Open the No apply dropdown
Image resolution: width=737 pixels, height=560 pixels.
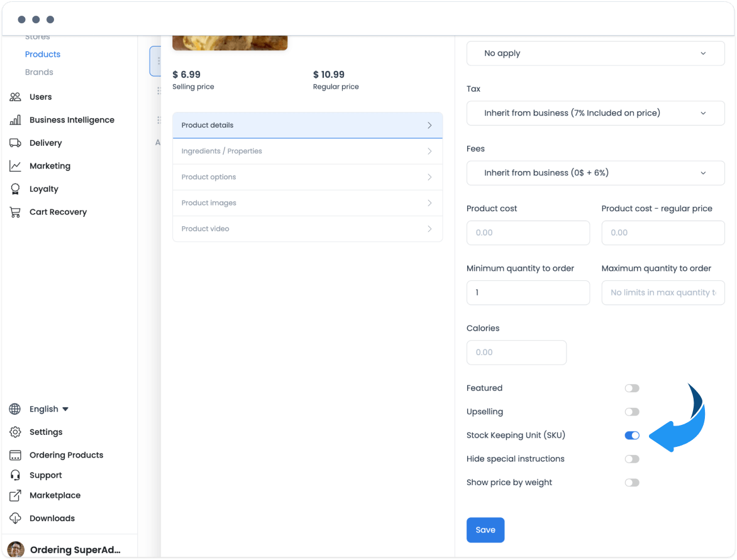pyautogui.click(x=596, y=53)
